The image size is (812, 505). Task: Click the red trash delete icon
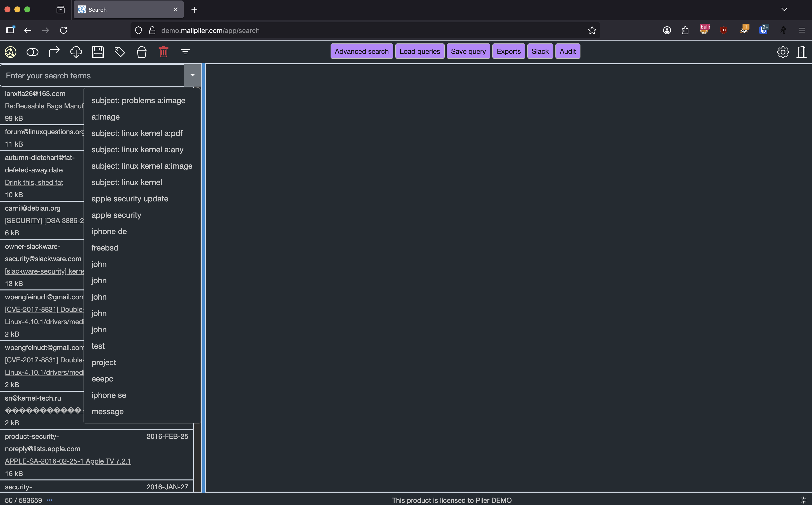[163, 52]
